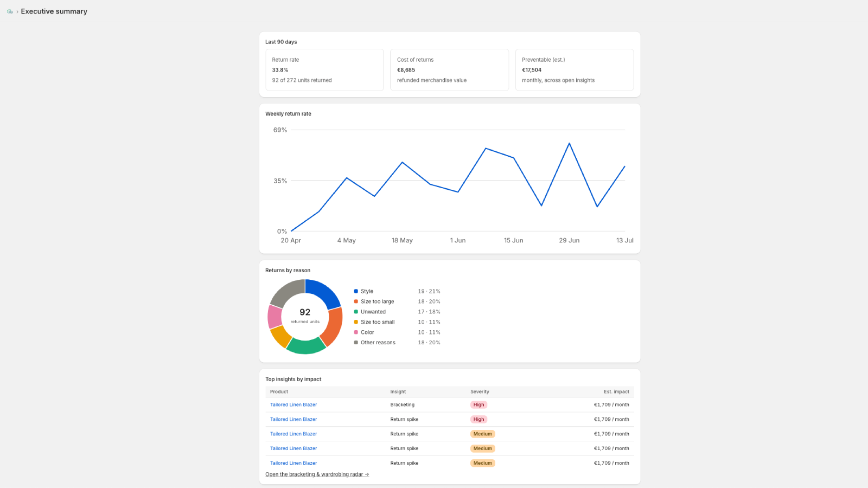Click the "69%" y-axis label
868x488 pixels.
click(280, 130)
